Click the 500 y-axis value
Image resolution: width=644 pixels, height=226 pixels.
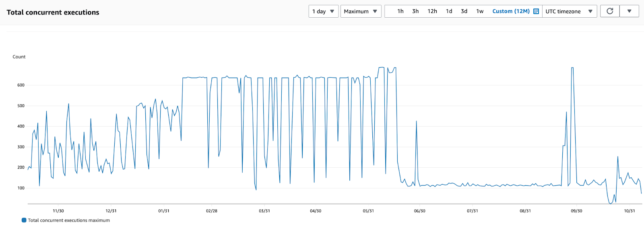(x=21, y=106)
